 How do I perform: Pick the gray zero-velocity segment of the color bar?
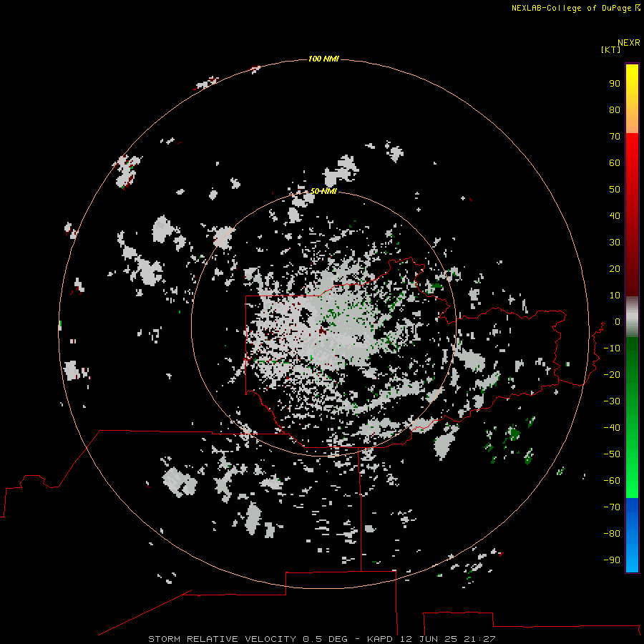tap(632, 317)
